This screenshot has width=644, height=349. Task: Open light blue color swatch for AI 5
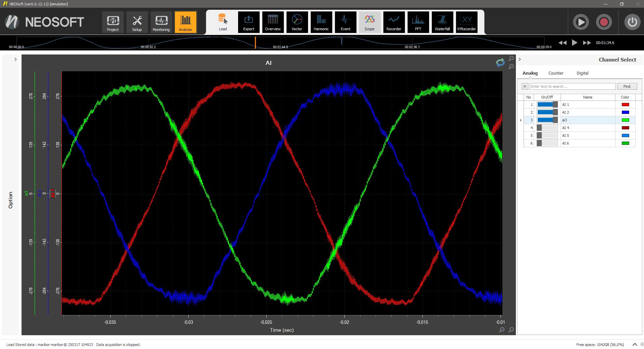pos(626,135)
